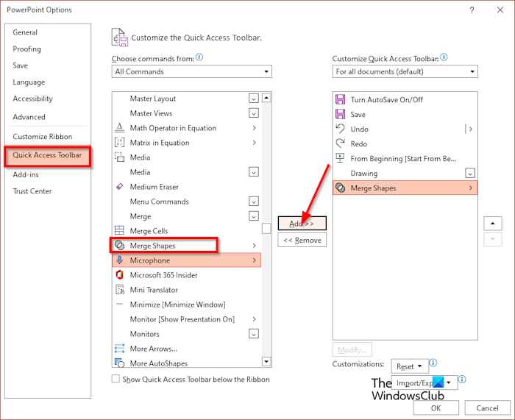Click the commands list scrollbar thumb
The height and width of the screenshot is (420, 515).
[266, 228]
